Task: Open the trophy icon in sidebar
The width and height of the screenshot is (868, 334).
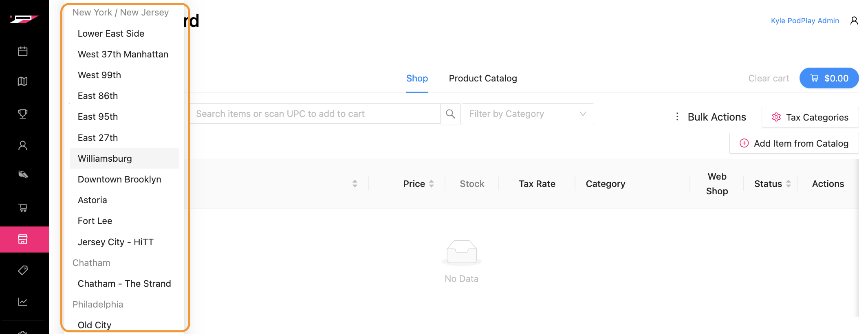Action: (x=23, y=114)
